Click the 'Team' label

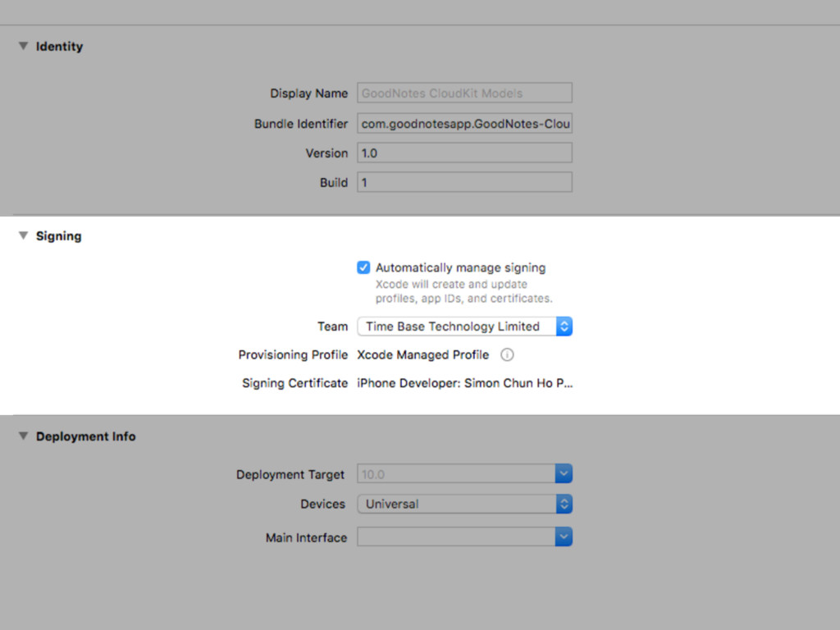332,326
